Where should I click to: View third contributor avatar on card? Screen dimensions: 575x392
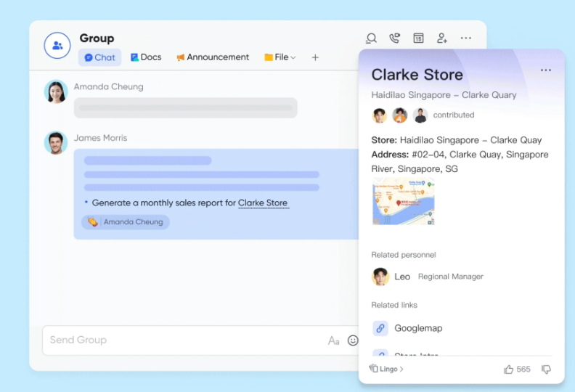click(420, 115)
